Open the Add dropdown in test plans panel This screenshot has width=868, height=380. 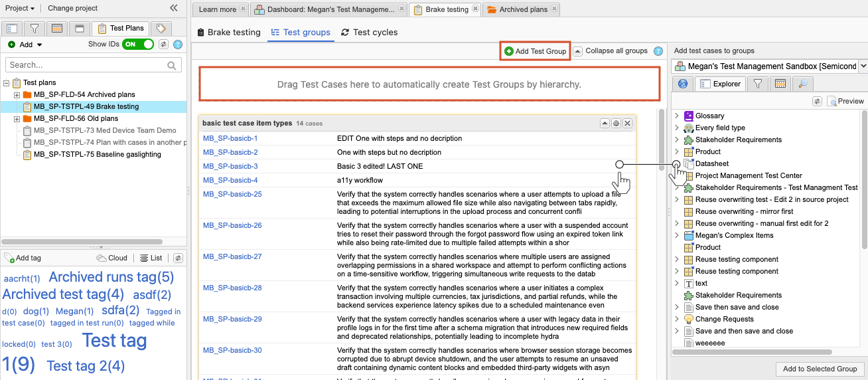point(25,45)
